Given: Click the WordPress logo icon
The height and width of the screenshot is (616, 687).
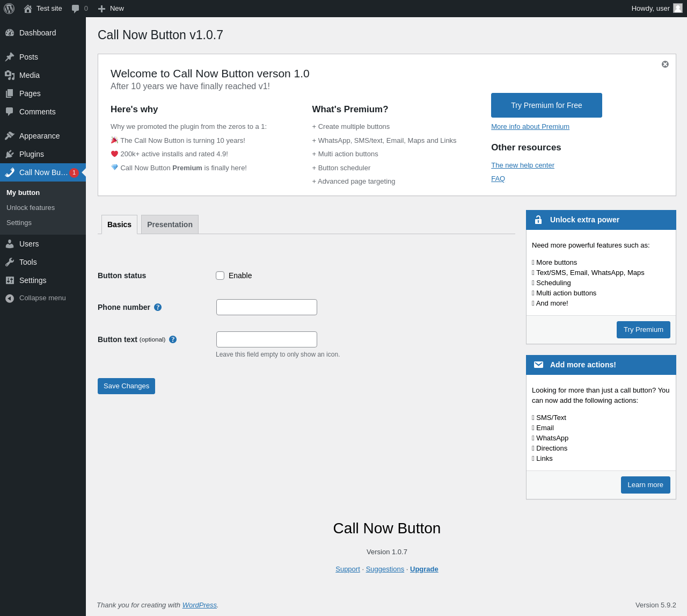Looking at the screenshot, I should point(9,9).
